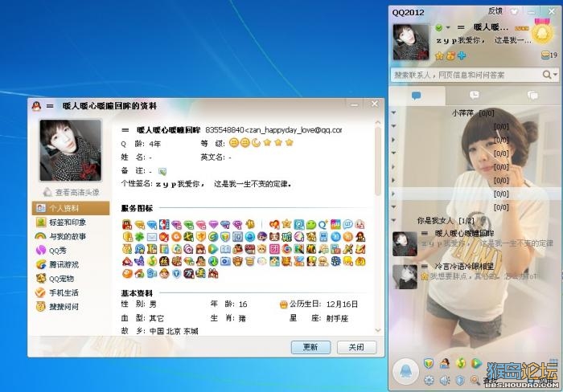Switch to the contacts tab (blue bubble)

point(417,96)
